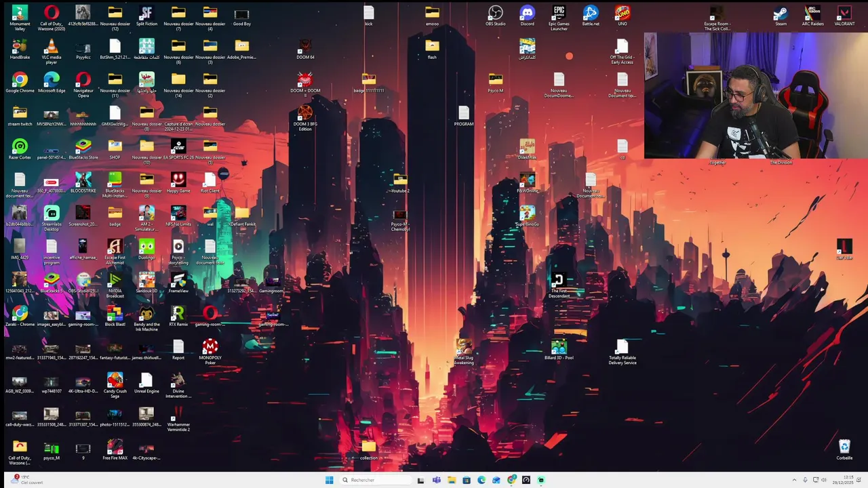The width and height of the screenshot is (868, 488).
Task: Select the Escape First Alchemist icon
Action: (x=115, y=251)
